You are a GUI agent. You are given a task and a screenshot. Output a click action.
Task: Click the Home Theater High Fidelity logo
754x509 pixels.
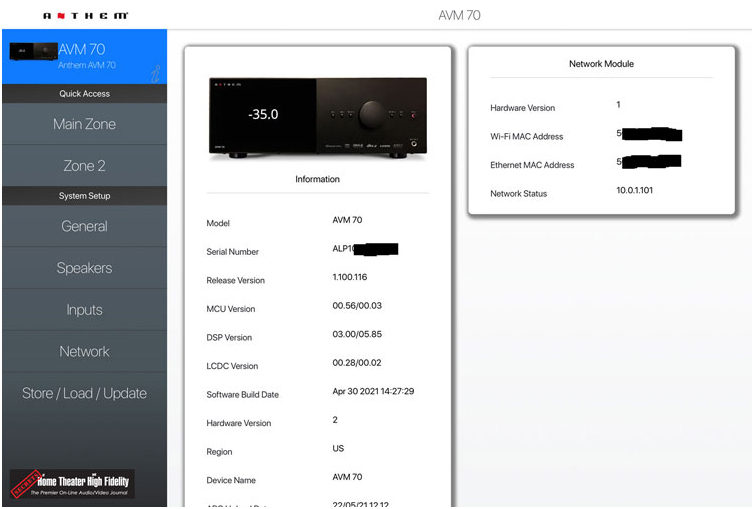[x=72, y=484]
